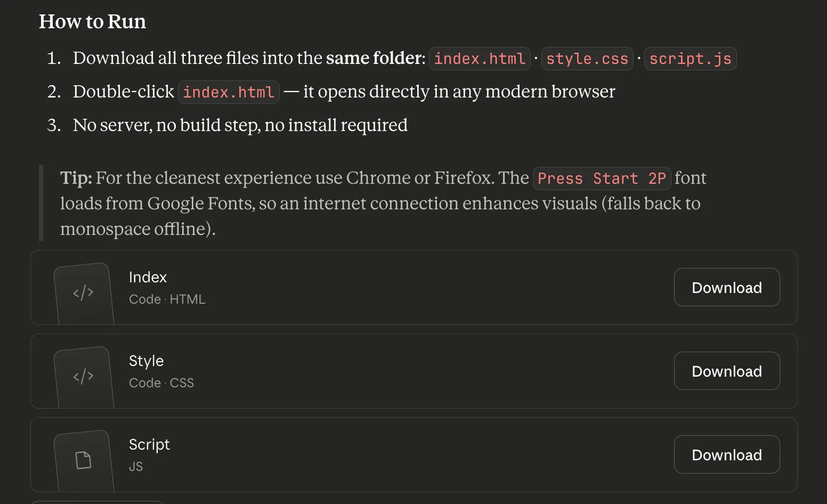Click index.html code chip in step one
Screen dimensions: 827x504
tap(480, 59)
